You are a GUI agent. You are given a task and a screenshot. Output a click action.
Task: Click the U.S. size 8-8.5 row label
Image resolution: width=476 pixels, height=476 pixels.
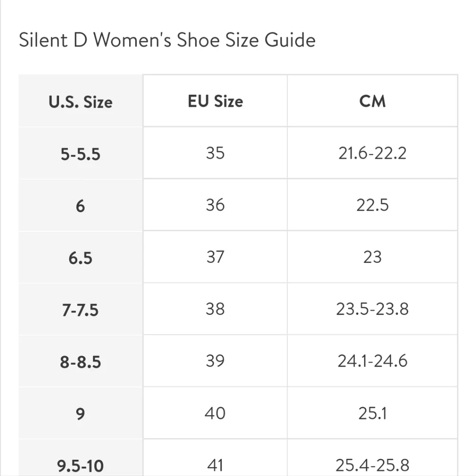[x=81, y=362]
